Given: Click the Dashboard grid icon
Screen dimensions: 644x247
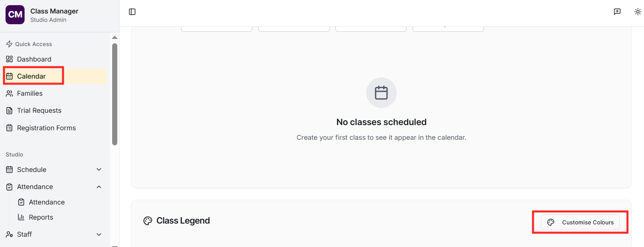Looking at the screenshot, I should click(x=10, y=59).
